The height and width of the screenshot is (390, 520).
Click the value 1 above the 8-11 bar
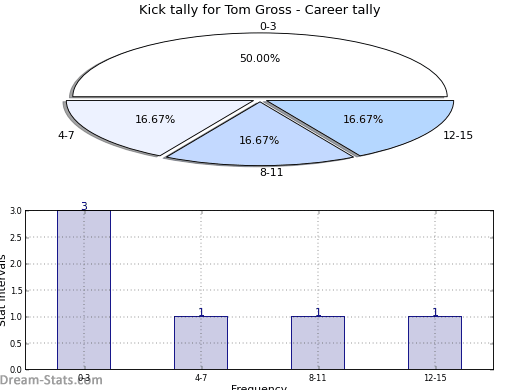click(x=318, y=312)
